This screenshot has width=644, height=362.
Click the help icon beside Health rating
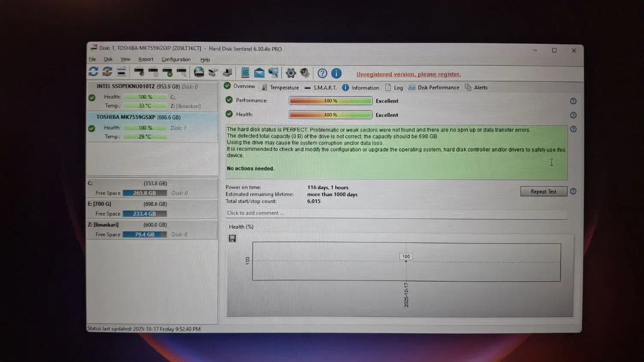[573, 115]
